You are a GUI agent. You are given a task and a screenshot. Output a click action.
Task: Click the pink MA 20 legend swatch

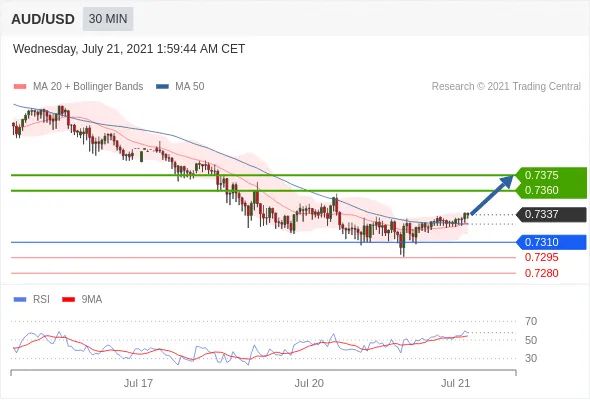pos(20,87)
